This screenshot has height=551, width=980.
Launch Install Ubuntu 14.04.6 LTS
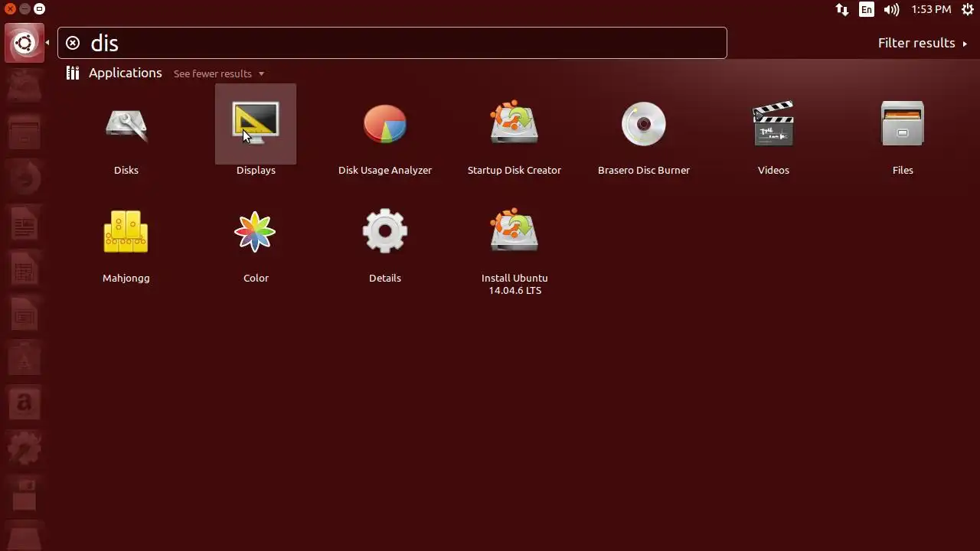(514, 232)
